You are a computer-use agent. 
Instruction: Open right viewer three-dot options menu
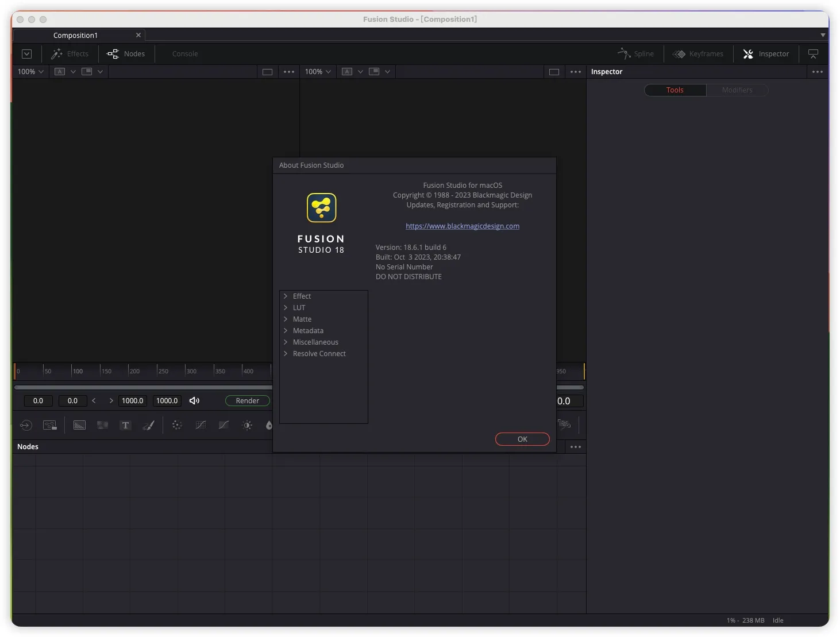click(x=576, y=72)
